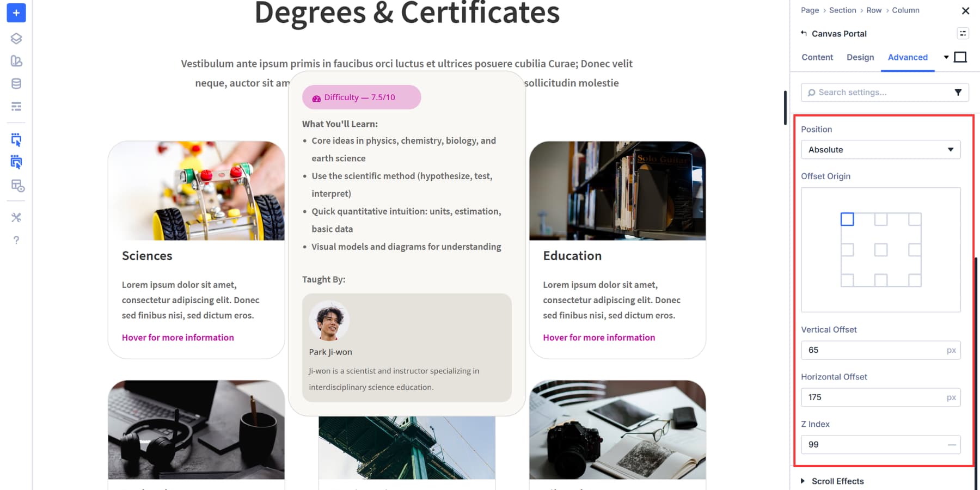Image resolution: width=980 pixels, height=490 pixels.
Task: Click the Vertical Offset input field
Action: tap(881, 350)
